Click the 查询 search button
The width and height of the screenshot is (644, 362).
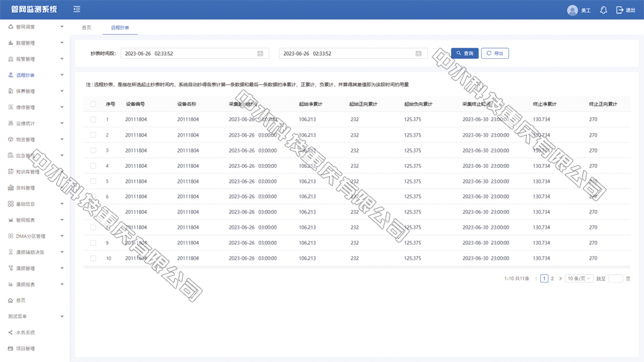465,54
